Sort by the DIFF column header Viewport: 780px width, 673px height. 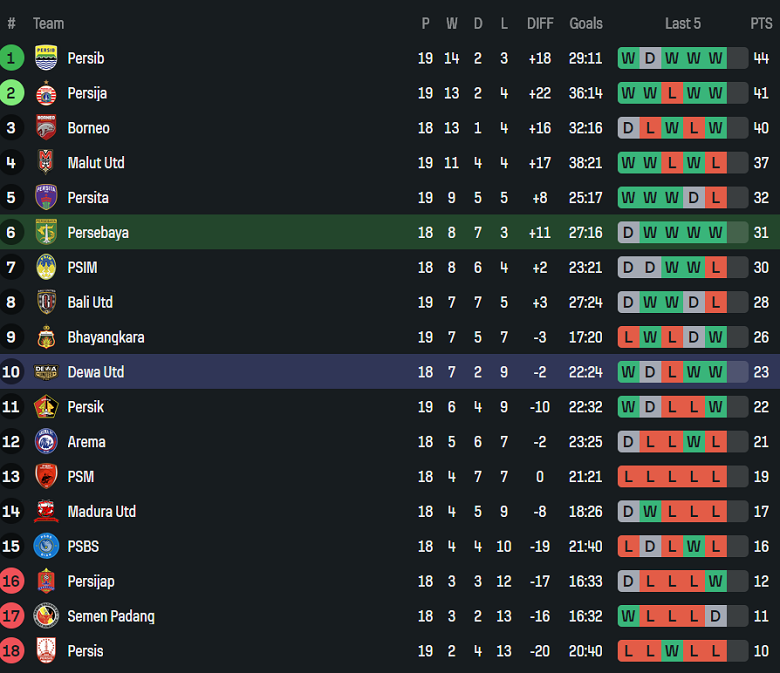click(x=540, y=23)
